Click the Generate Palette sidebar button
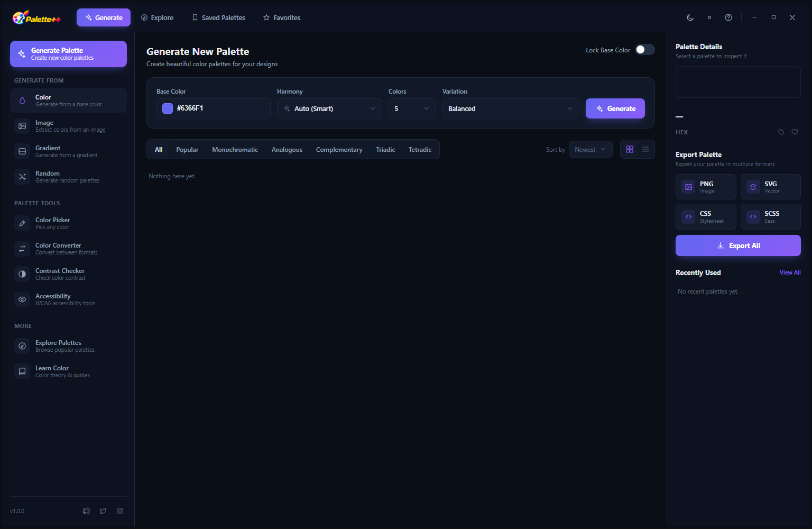The image size is (812, 529). [x=68, y=54]
